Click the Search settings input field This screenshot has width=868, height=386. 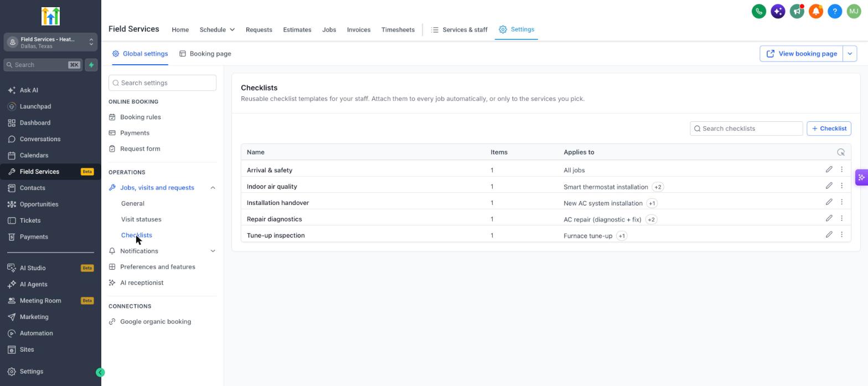(162, 83)
